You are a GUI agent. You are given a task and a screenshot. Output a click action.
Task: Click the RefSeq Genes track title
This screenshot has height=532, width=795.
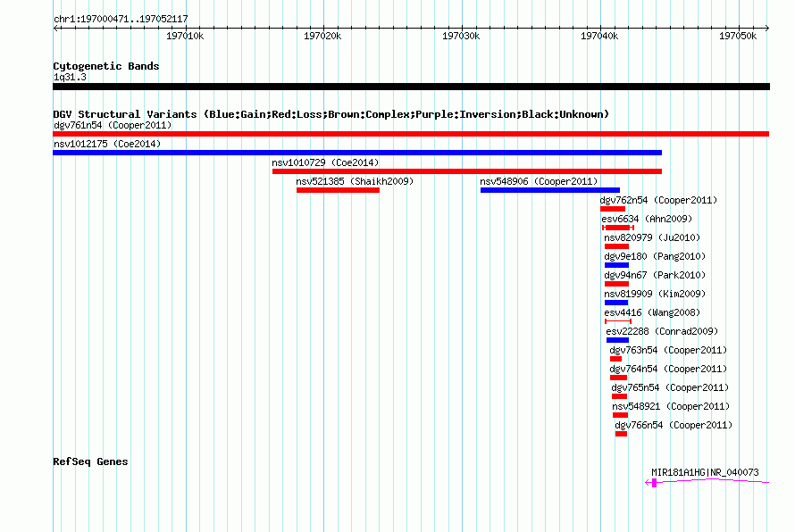click(x=90, y=461)
